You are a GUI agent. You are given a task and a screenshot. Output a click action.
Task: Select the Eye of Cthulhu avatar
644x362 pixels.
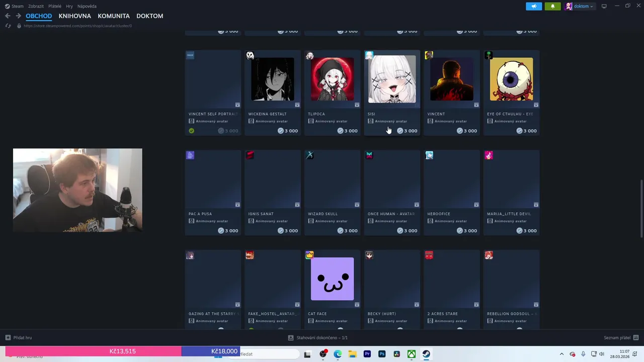pyautogui.click(x=511, y=79)
